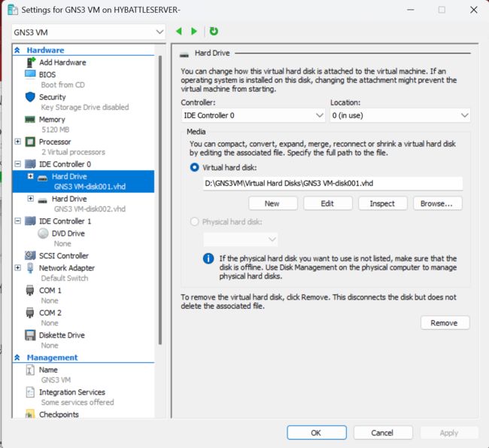Open the Location dropdown showing 0 (in use)
The height and width of the screenshot is (448, 489).
(400, 115)
